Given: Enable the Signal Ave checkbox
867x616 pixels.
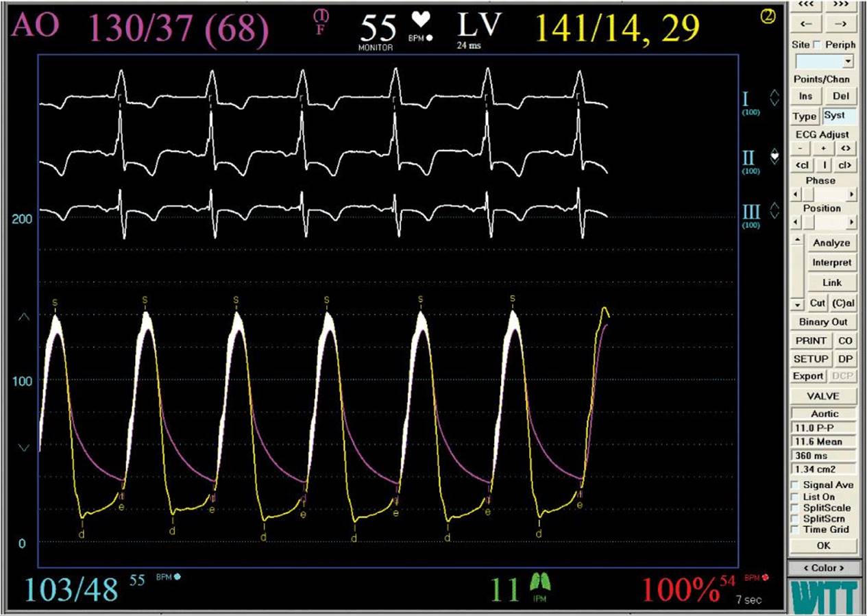Looking at the screenshot, I should (x=795, y=485).
